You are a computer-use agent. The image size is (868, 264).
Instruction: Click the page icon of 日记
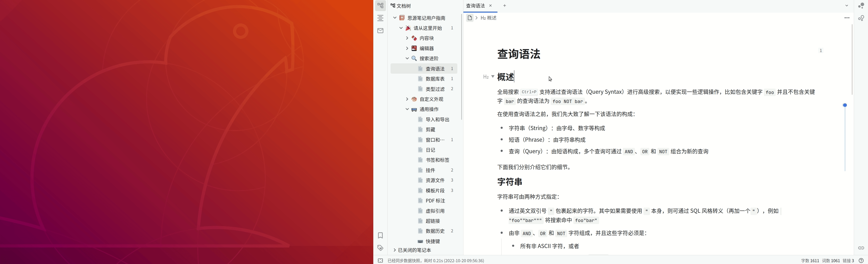pyautogui.click(x=420, y=150)
